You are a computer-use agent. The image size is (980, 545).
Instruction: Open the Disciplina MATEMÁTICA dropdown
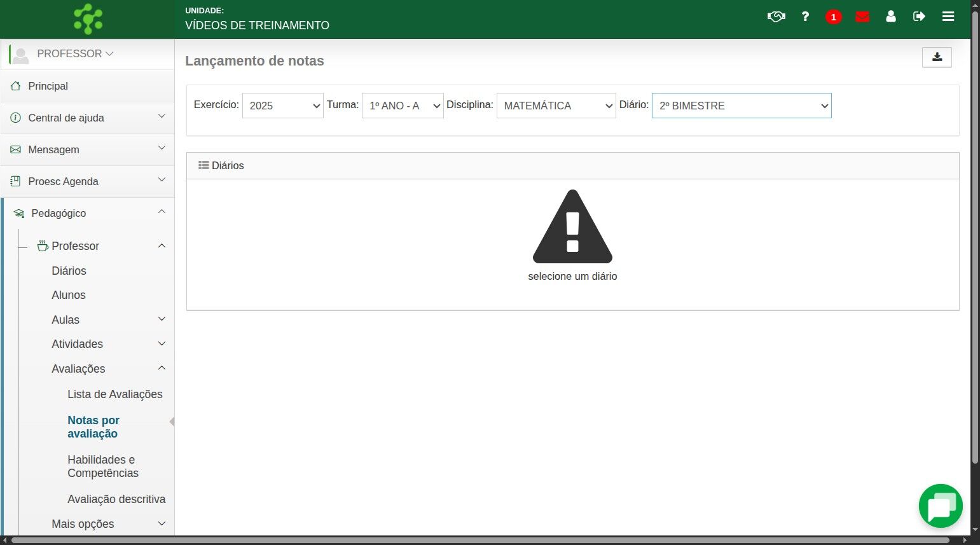(x=556, y=106)
